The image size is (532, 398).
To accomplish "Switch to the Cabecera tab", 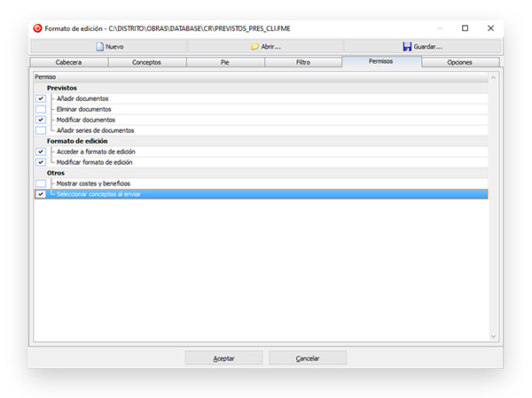I will [69, 62].
